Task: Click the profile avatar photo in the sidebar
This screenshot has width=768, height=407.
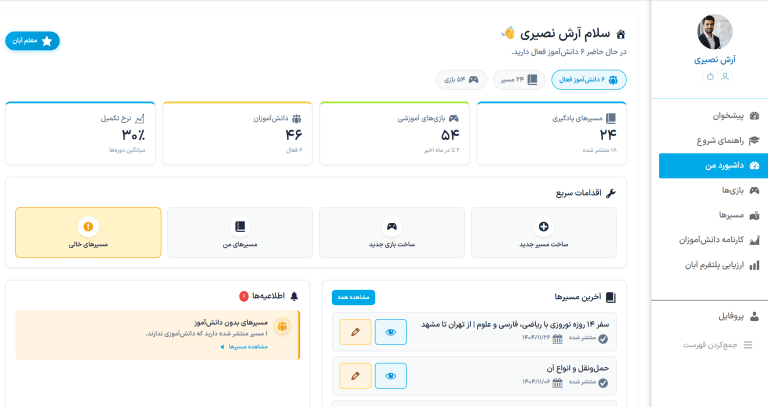Action: pyautogui.click(x=714, y=32)
